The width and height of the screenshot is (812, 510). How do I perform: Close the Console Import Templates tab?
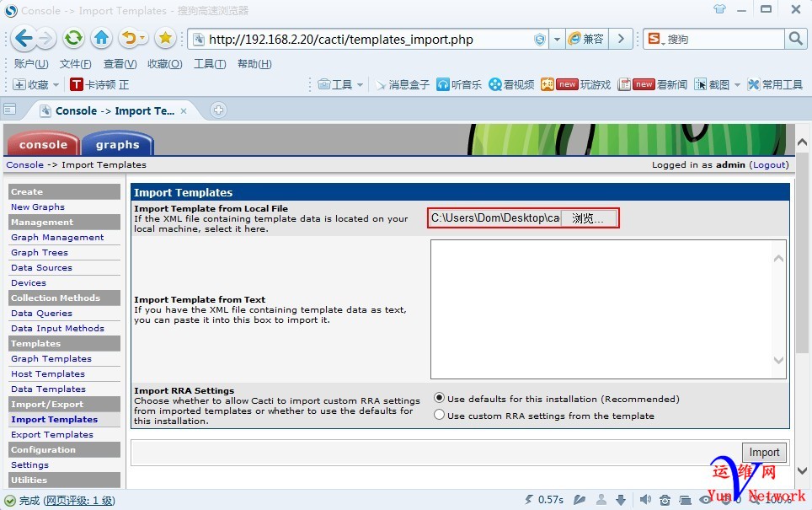point(184,111)
